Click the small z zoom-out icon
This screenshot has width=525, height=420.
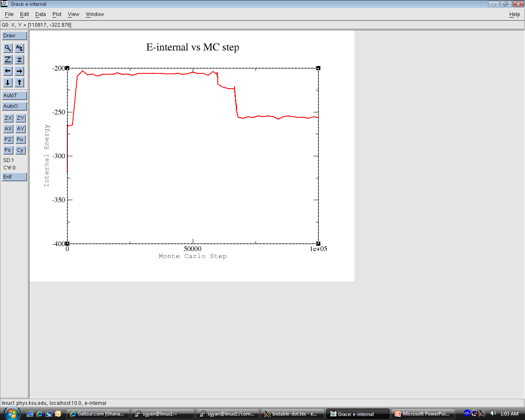pos(19,59)
